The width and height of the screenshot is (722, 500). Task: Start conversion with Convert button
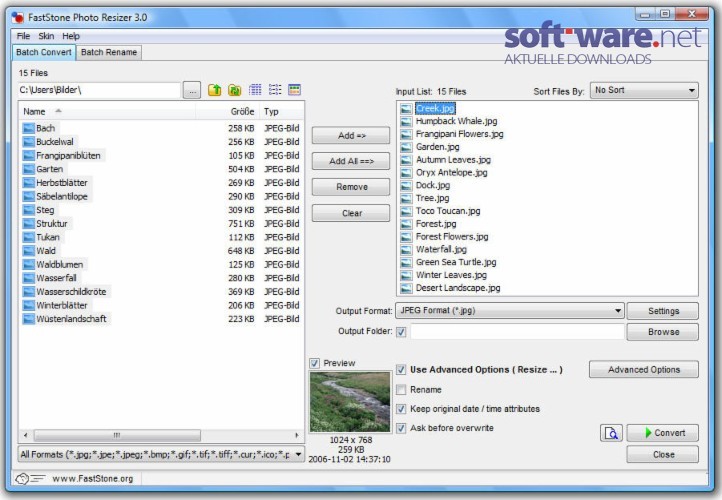click(663, 433)
